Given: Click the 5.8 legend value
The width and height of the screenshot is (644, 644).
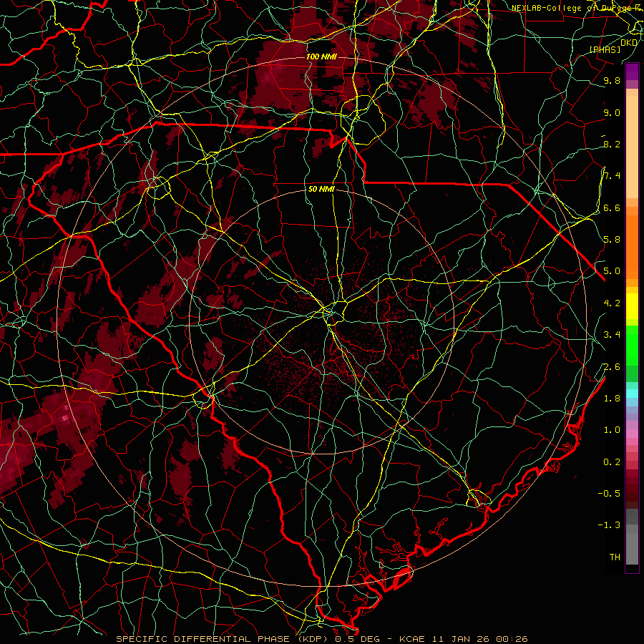Looking at the screenshot, I should [x=612, y=240].
